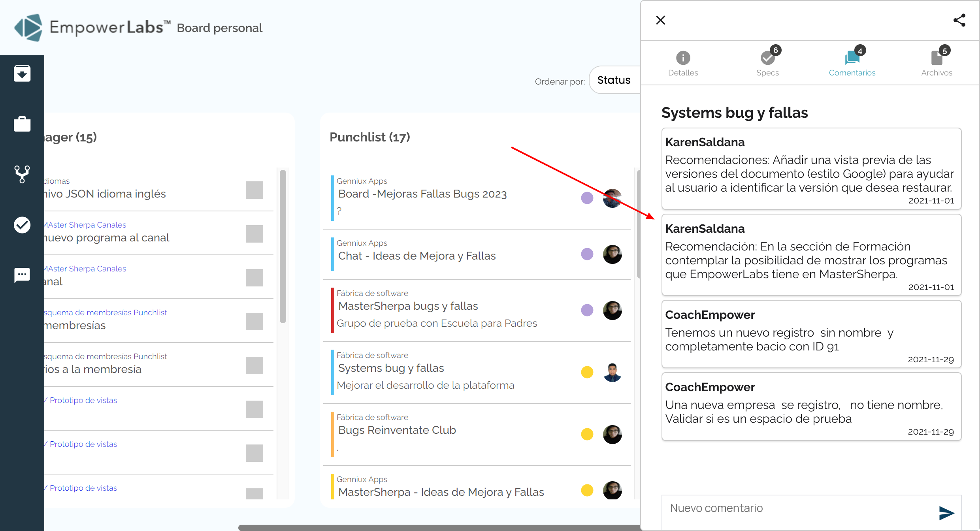This screenshot has height=531, width=980.
Task: Click purple status dot on Chat - Ideas de Mejora
Action: click(x=587, y=254)
